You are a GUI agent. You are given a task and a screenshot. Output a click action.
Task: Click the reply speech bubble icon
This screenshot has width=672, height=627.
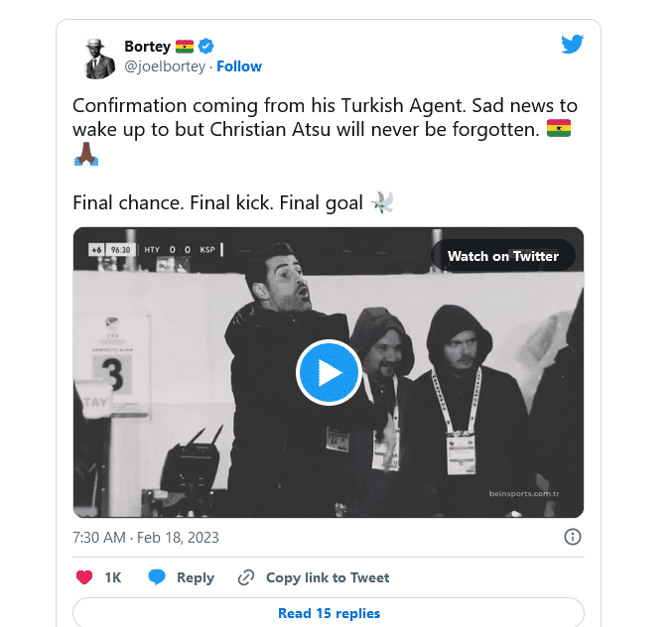pyautogui.click(x=156, y=577)
